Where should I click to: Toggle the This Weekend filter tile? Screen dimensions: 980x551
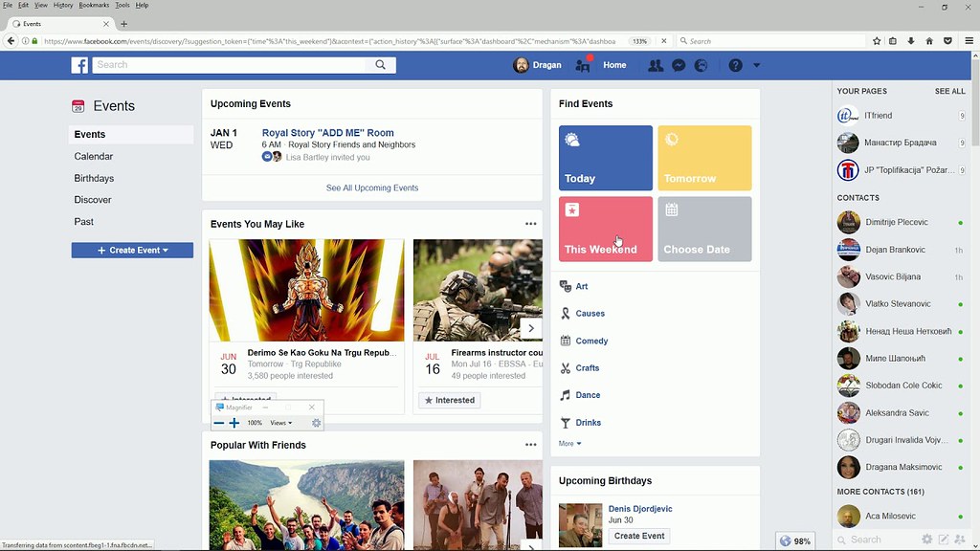pos(605,228)
